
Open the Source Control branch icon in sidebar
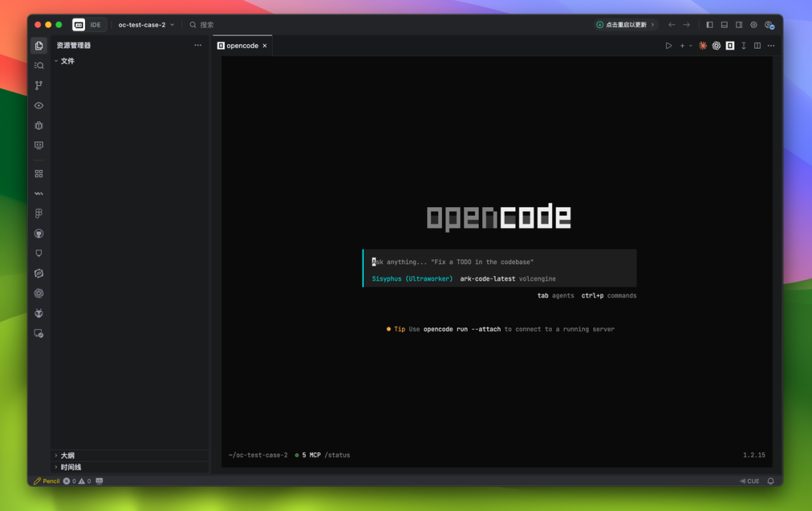[x=39, y=86]
